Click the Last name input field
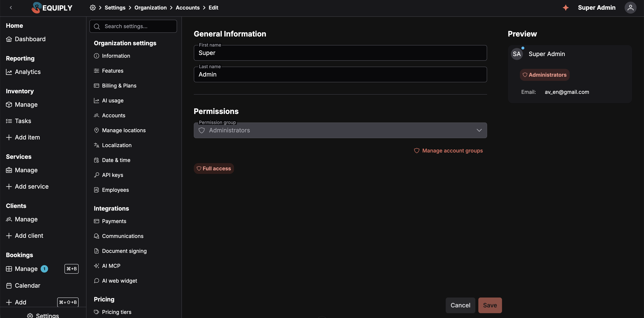Viewport: 644px width, 318px height. (340, 74)
